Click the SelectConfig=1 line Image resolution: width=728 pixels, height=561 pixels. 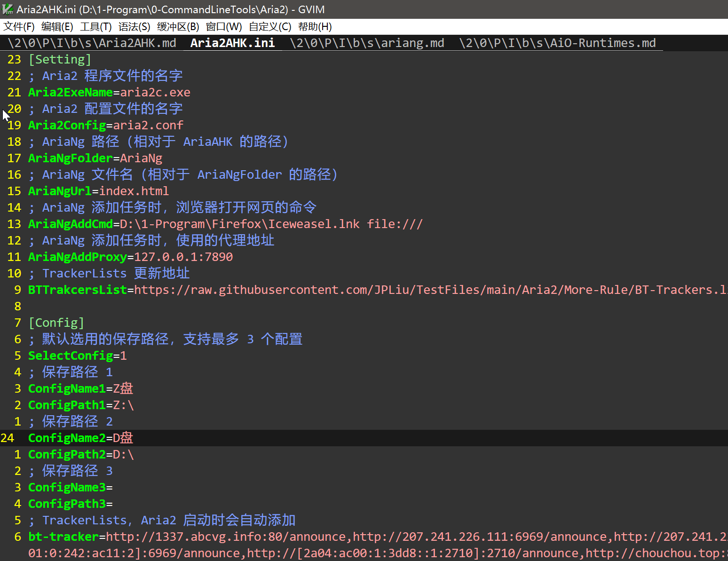pos(77,356)
